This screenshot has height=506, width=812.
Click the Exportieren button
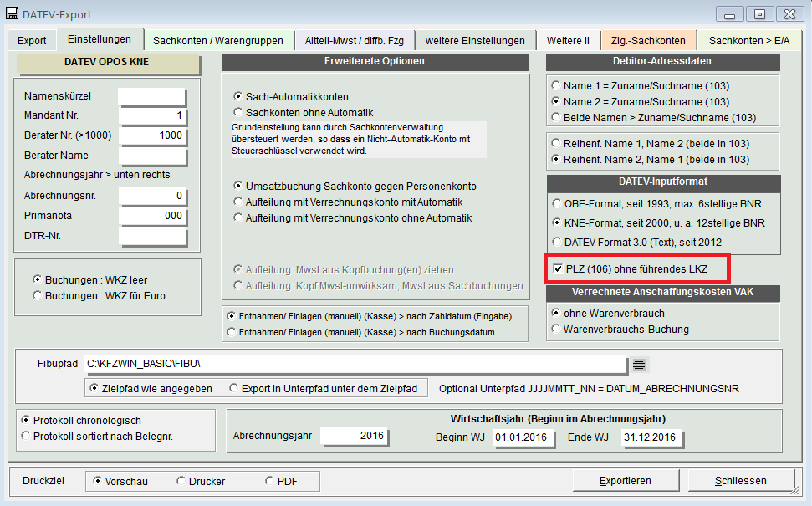tap(626, 481)
